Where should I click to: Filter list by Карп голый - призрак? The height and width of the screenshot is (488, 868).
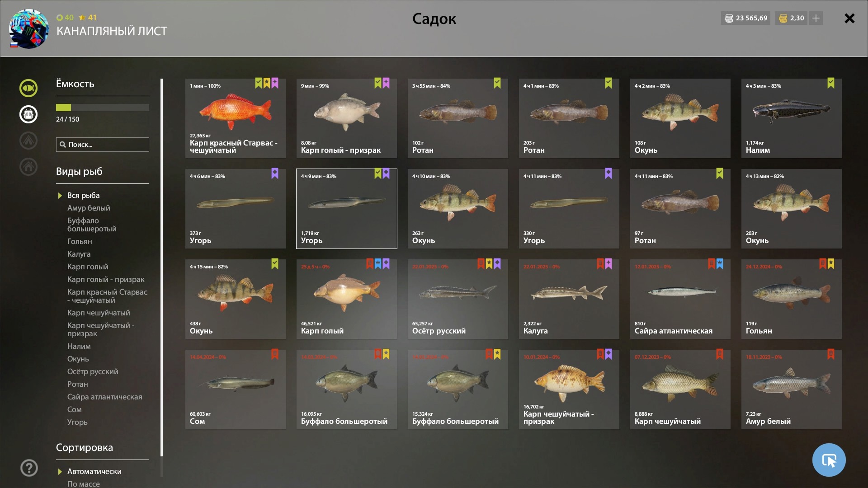point(106,279)
